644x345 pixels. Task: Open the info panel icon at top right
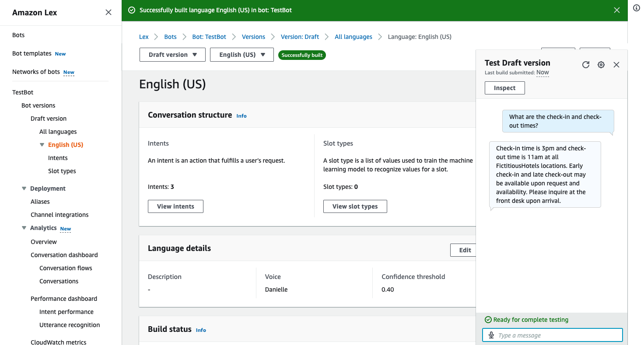pos(637,8)
